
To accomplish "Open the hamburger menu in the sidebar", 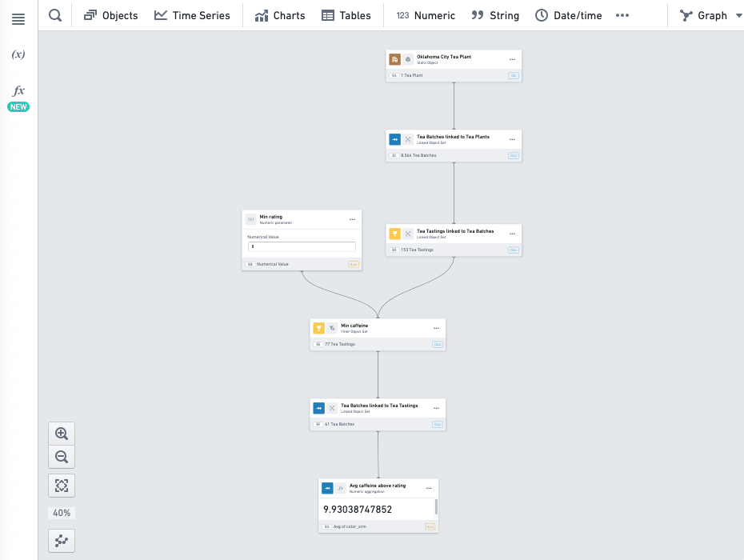I will point(18,19).
